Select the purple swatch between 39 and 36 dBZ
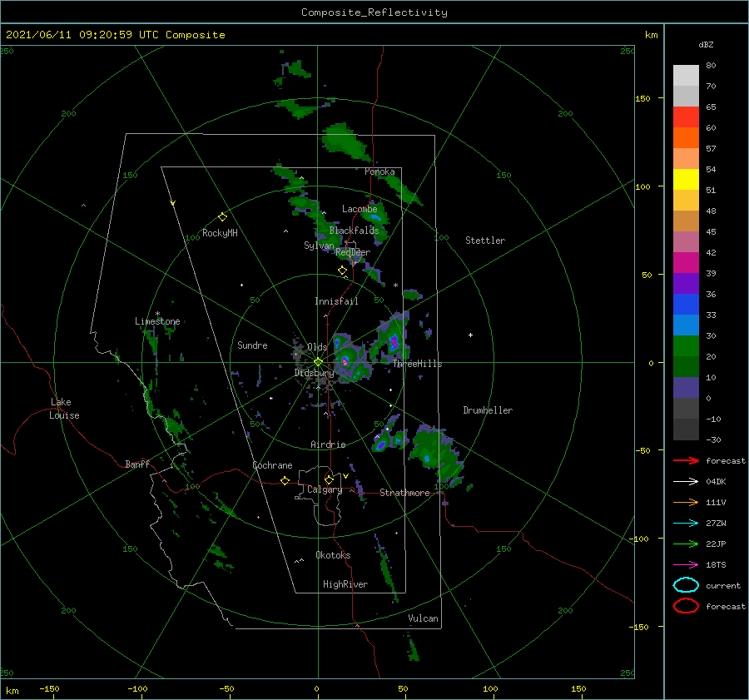This screenshot has height=700, width=749. pyautogui.click(x=686, y=283)
